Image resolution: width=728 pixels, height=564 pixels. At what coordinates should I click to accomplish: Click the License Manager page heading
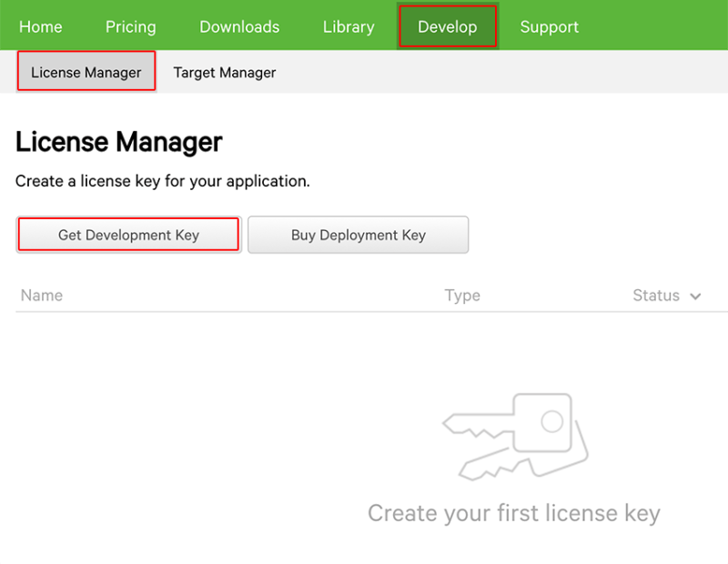click(x=119, y=142)
